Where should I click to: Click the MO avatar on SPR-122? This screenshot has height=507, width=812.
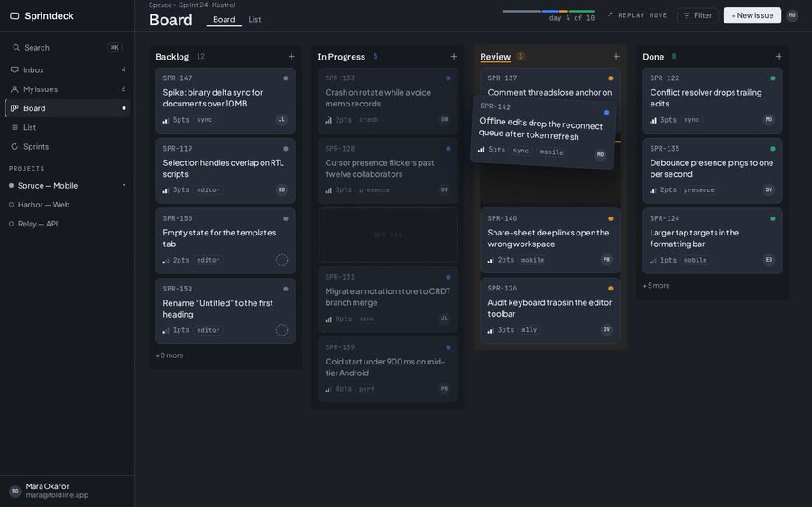pos(769,120)
